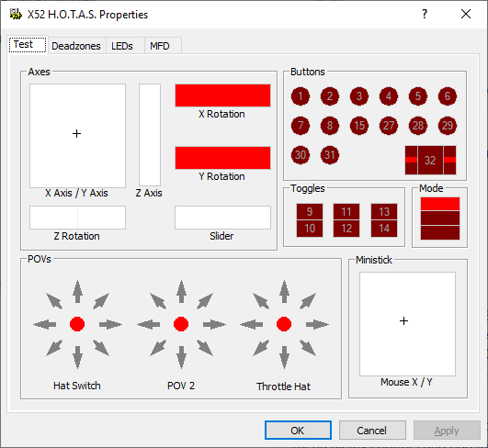Click the Hat Switch up arrow
Image resolution: width=488 pixels, height=448 pixels.
[77, 291]
